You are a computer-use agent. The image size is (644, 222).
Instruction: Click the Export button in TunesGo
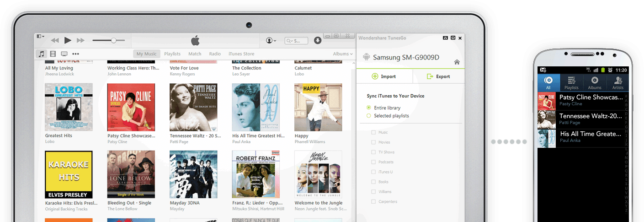(x=438, y=76)
